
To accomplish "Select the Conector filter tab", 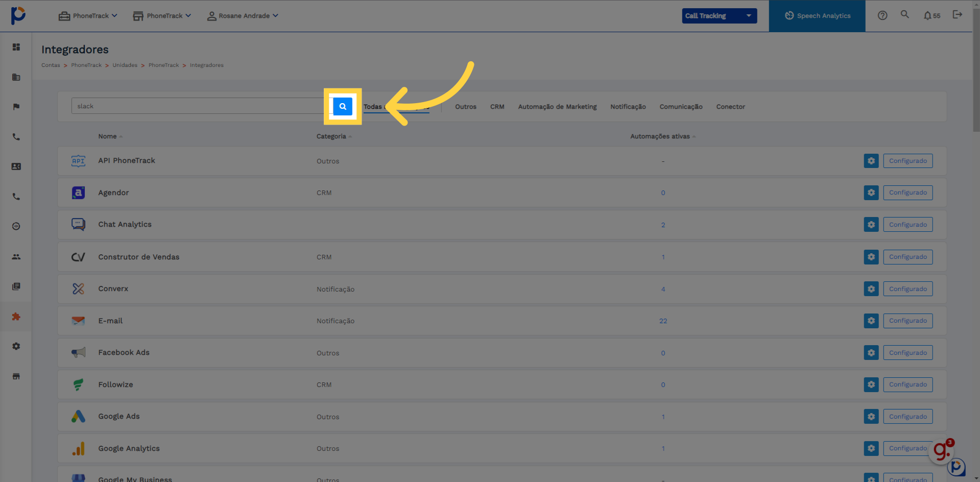I will click(x=730, y=107).
